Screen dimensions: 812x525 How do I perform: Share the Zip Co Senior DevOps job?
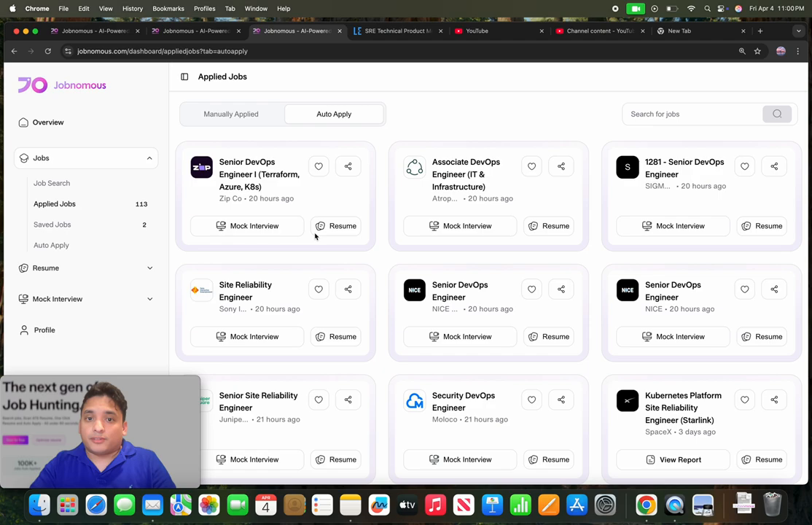(348, 166)
